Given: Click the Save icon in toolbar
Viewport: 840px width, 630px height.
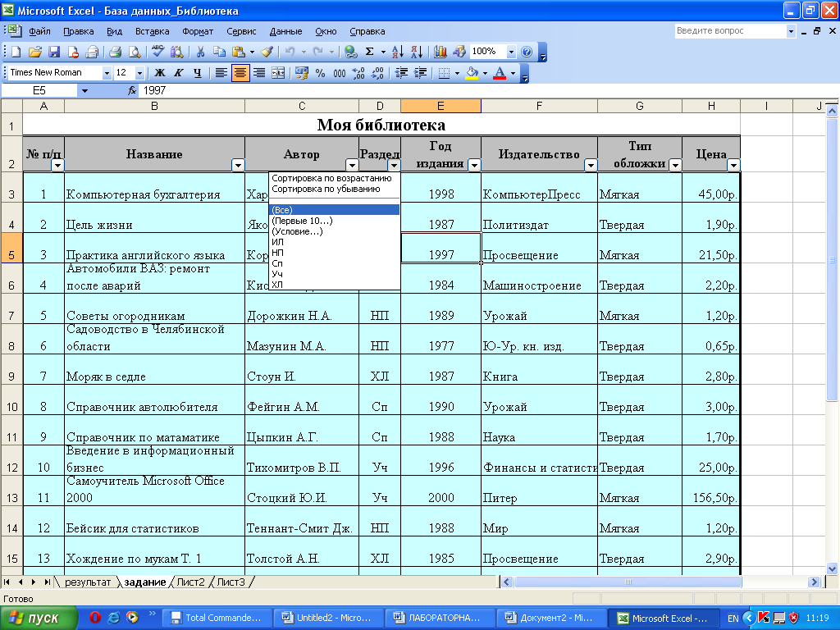Looking at the screenshot, I should coord(54,52).
